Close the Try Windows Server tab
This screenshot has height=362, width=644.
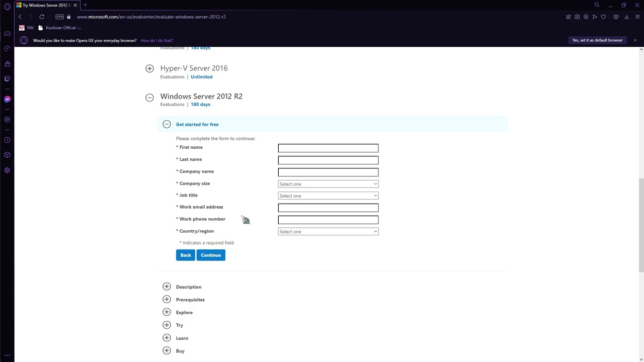pyautogui.click(x=75, y=5)
